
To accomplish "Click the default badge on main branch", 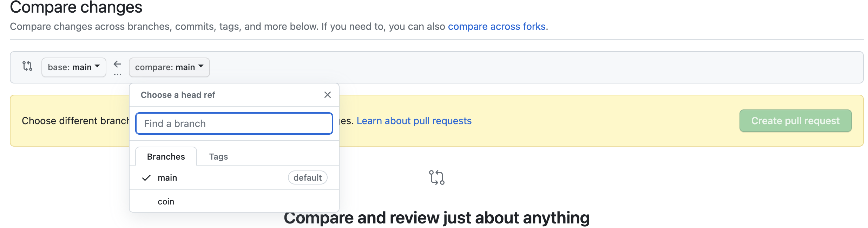I will [308, 177].
